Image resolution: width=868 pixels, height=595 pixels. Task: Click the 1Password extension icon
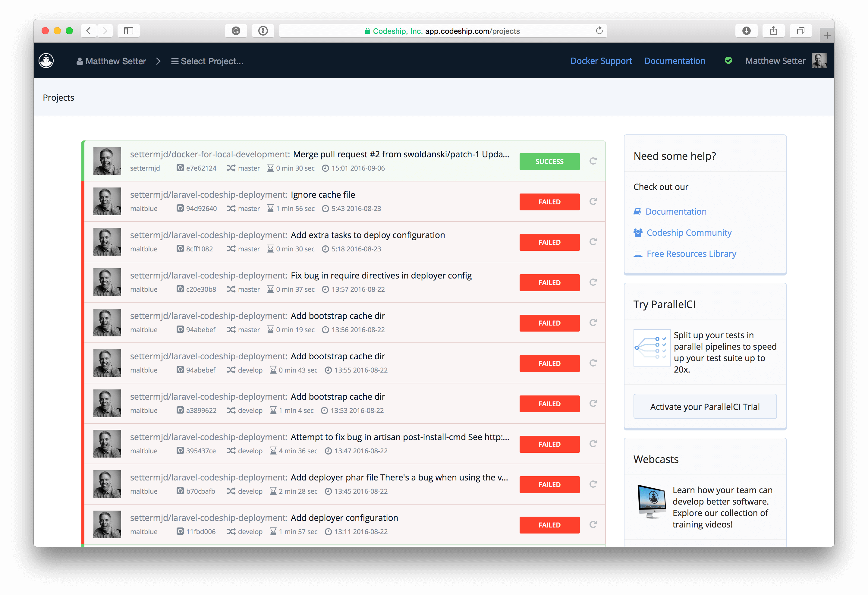pyautogui.click(x=263, y=31)
